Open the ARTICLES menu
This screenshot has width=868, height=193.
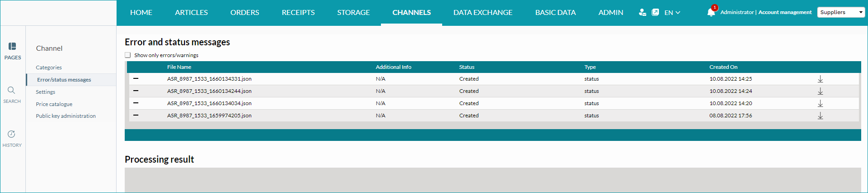191,13
